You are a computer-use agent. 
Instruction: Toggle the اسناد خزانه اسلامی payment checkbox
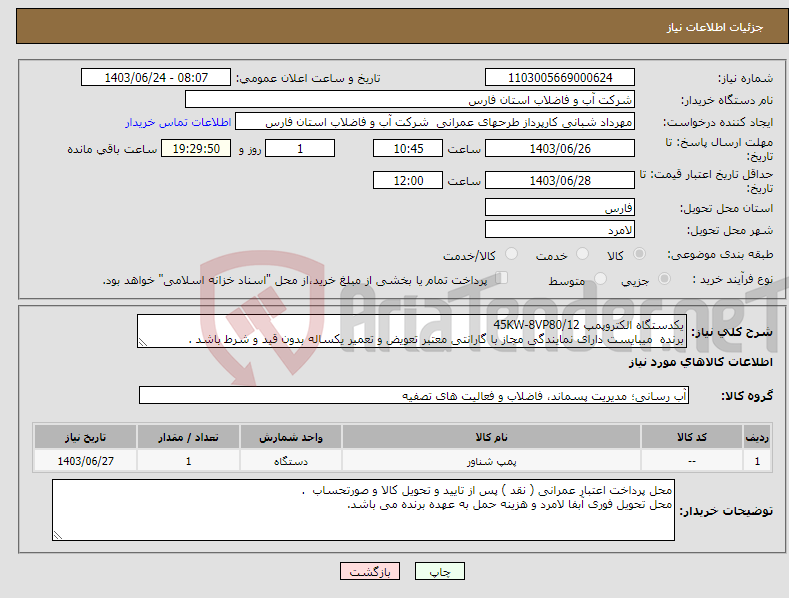(502, 278)
